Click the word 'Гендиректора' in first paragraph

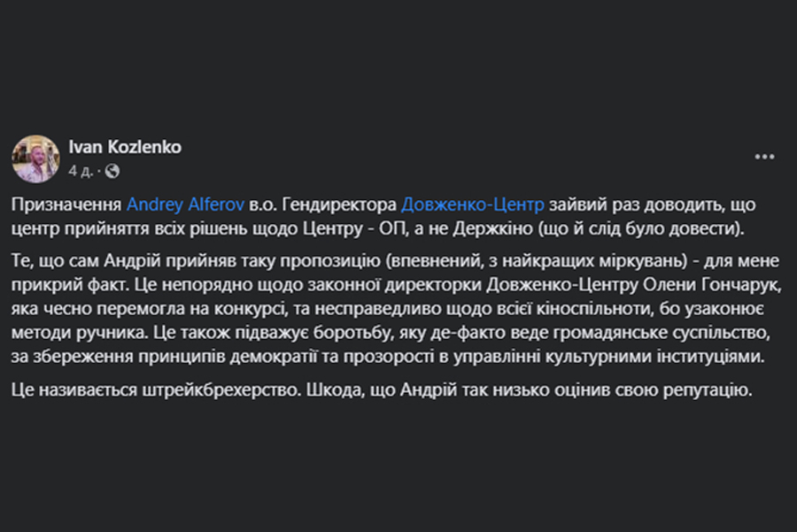tap(339, 204)
